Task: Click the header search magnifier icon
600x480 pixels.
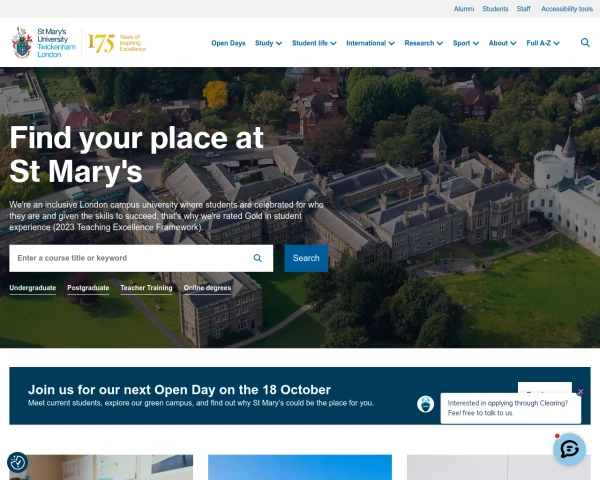Action: (585, 42)
